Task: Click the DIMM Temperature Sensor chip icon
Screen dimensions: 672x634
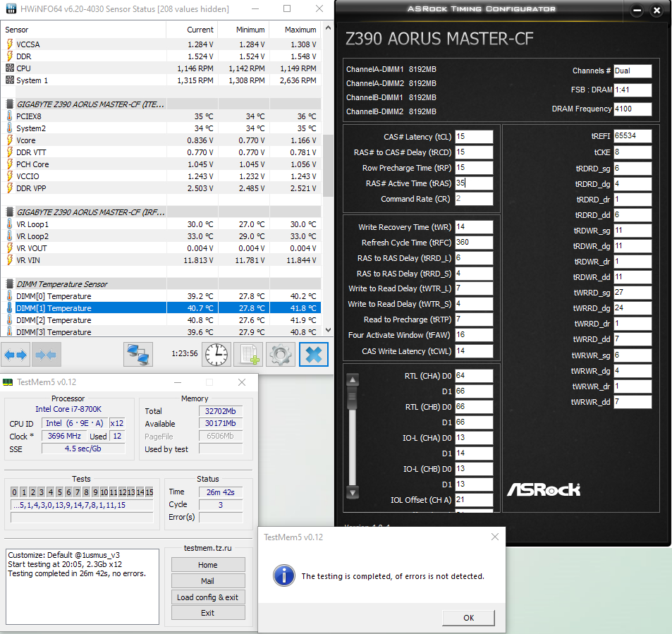Action: 9,284
